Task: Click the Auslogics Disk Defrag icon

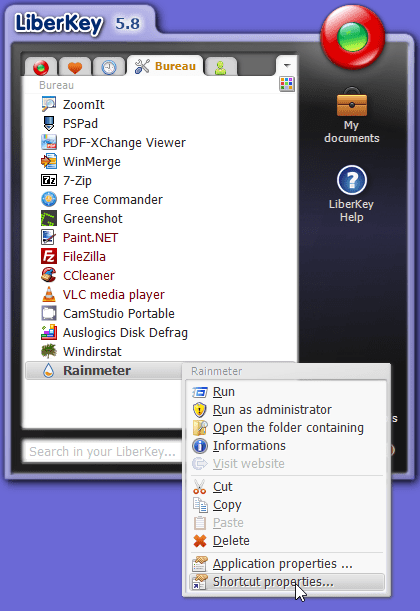Action: (49, 332)
